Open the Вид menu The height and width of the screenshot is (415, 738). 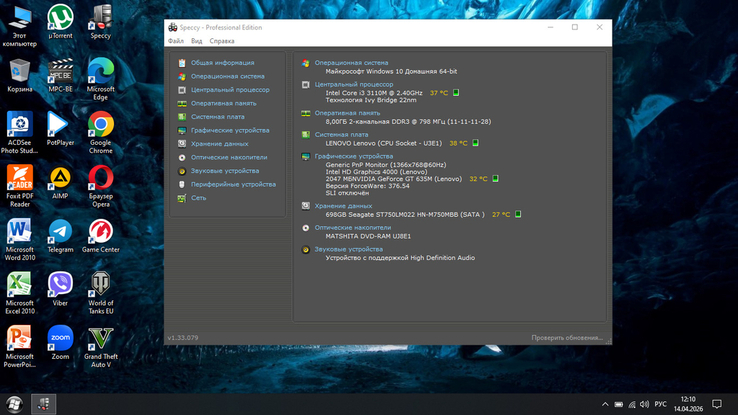point(196,41)
